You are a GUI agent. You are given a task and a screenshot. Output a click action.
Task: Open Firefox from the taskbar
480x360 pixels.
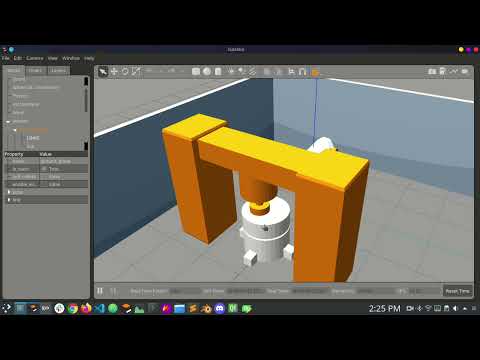(86, 309)
